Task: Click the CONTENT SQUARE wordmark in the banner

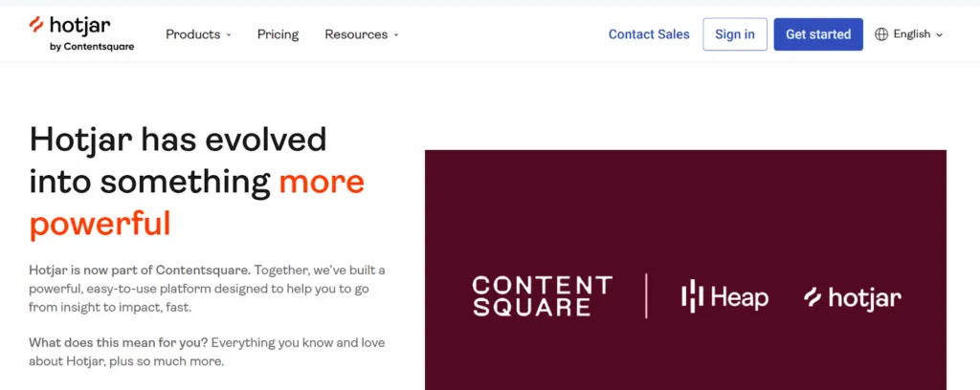Action: [542, 295]
